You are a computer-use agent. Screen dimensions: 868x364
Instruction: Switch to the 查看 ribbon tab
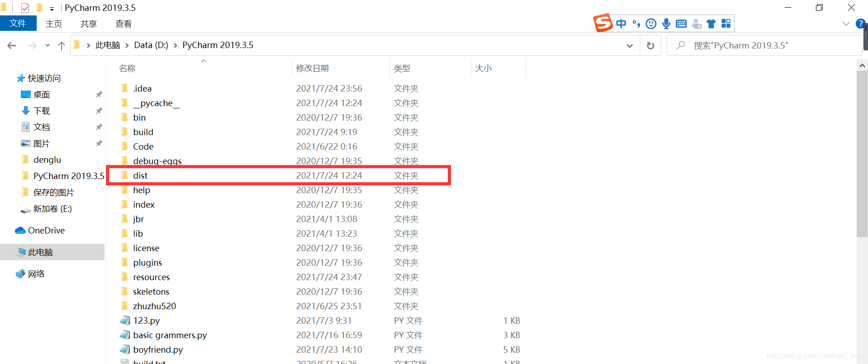pyautogui.click(x=124, y=24)
